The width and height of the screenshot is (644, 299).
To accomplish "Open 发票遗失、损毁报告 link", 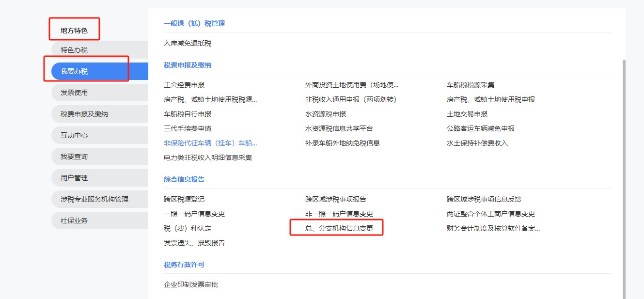I will coord(194,243).
